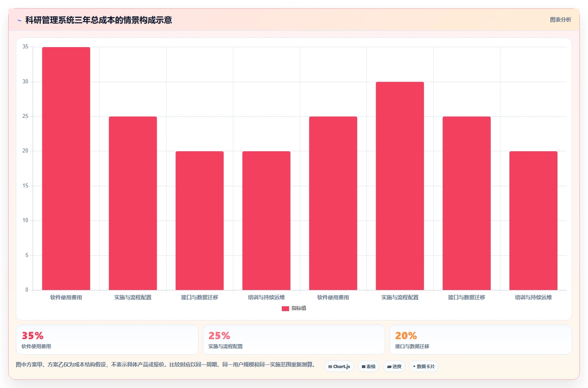Click the y-axis tick label 30
Image resolution: width=588 pixels, height=388 pixels.
point(25,82)
